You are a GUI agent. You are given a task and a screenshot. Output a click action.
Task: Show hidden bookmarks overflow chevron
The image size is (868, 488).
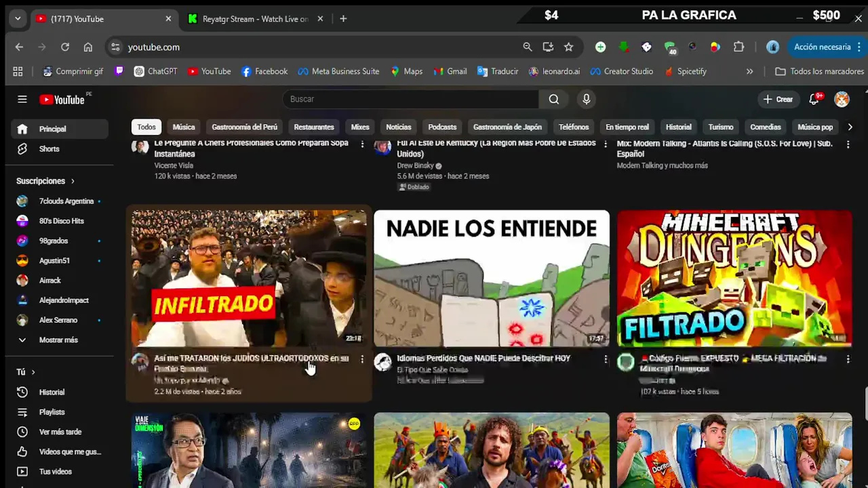point(749,71)
